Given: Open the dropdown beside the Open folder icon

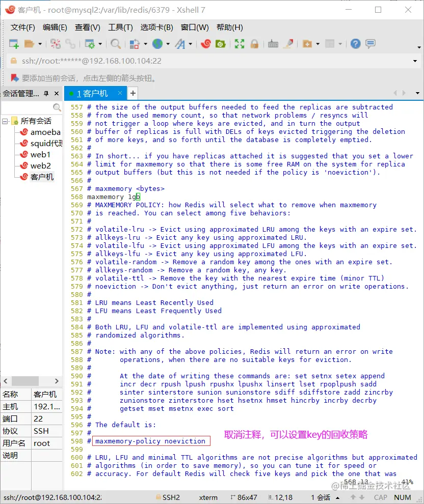Looking at the screenshot, I should (x=40, y=44).
